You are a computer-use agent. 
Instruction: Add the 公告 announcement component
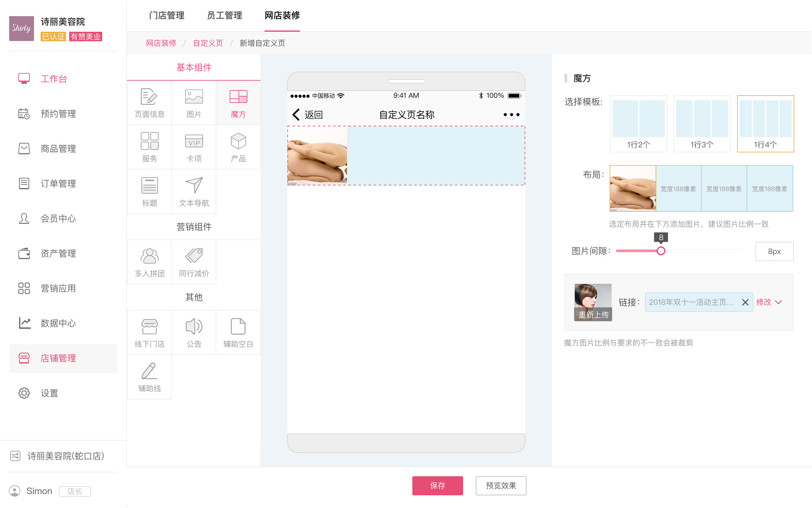pos(194,333)
